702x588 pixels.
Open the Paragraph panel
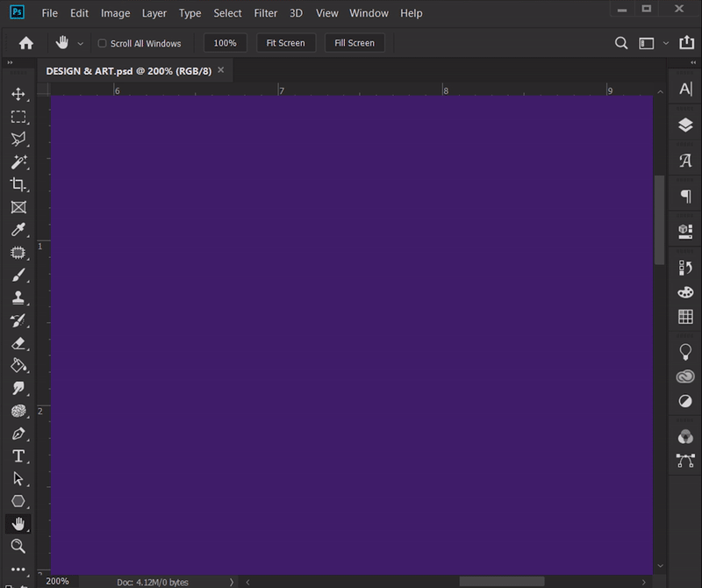685,197
